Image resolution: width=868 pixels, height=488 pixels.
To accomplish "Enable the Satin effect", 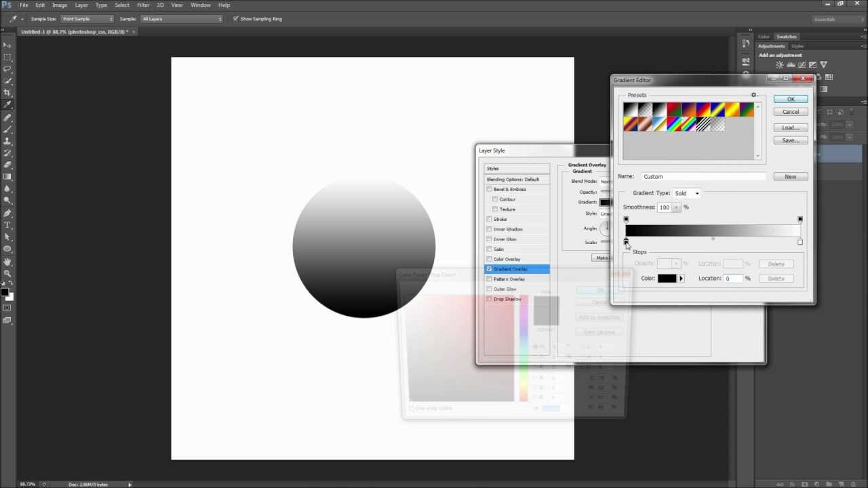I will [489, 249].
